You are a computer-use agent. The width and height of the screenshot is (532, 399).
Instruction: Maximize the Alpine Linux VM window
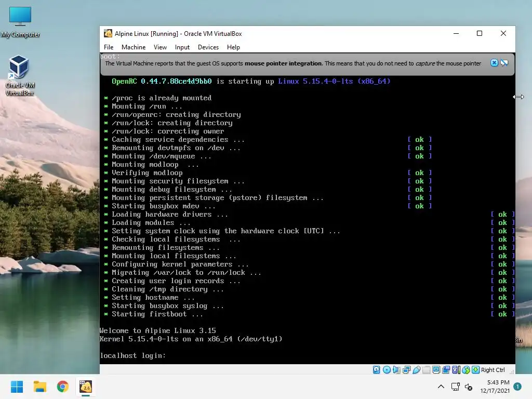click(x=480, y=33)
